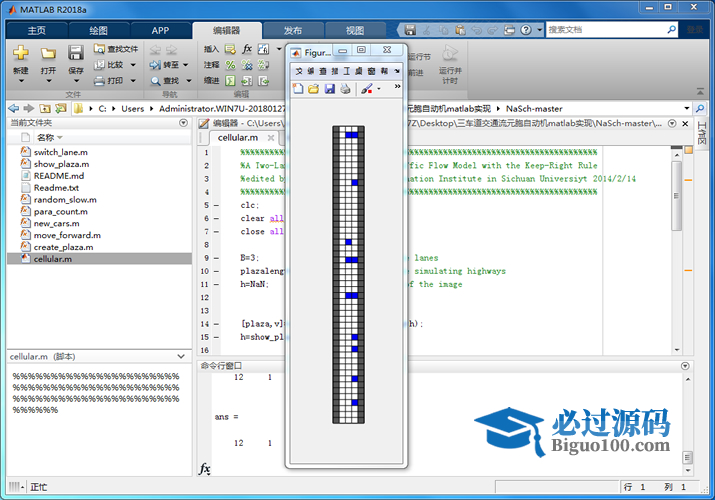Click Print icon in Figure window toolbar
The height and width of the screenshot is (500, 715).
[345, 88]
